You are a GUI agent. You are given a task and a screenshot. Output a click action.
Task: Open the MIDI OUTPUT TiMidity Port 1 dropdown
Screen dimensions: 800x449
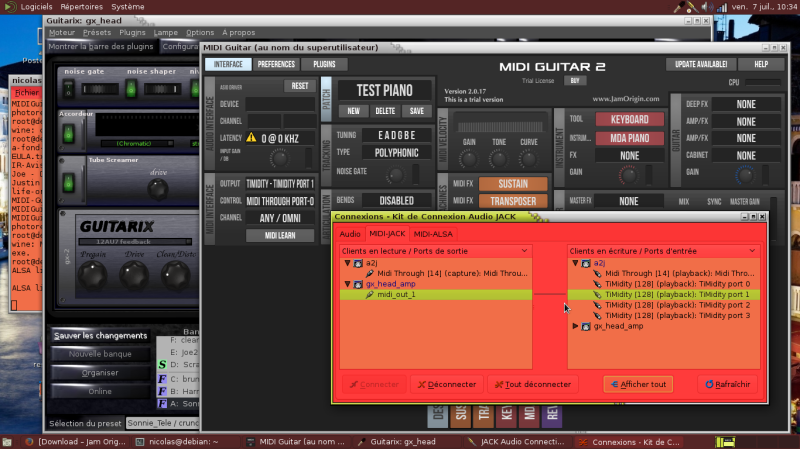(280, 184)
